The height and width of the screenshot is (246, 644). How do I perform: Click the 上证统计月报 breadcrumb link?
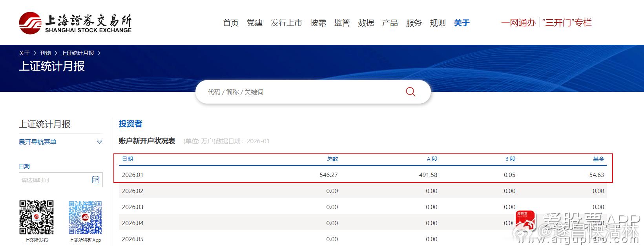(78, 53)
